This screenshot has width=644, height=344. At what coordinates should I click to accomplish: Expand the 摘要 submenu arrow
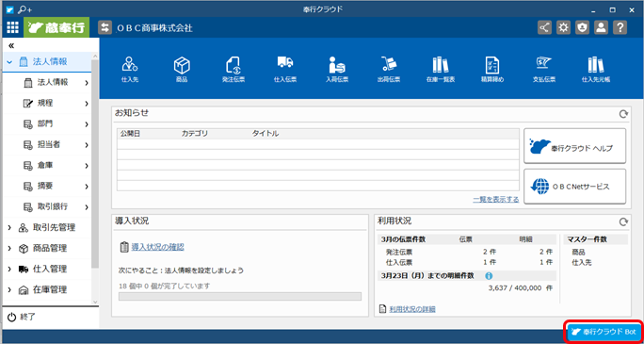87,187
